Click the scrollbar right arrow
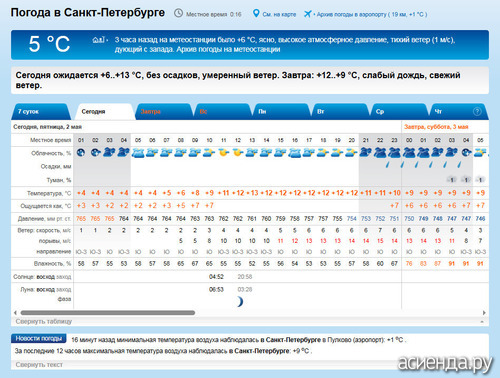Viewport: 500px width, 378px height. tap(484, 313)
